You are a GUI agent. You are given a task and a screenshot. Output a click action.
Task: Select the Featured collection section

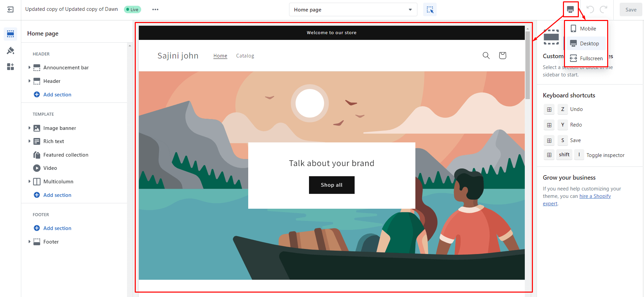click(x=66, y=155)
